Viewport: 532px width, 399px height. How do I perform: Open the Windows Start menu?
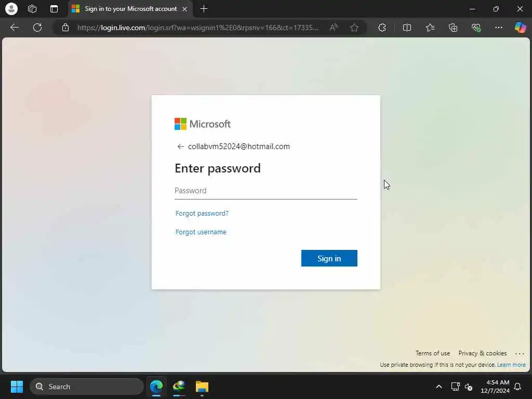[x=17, y=387]
